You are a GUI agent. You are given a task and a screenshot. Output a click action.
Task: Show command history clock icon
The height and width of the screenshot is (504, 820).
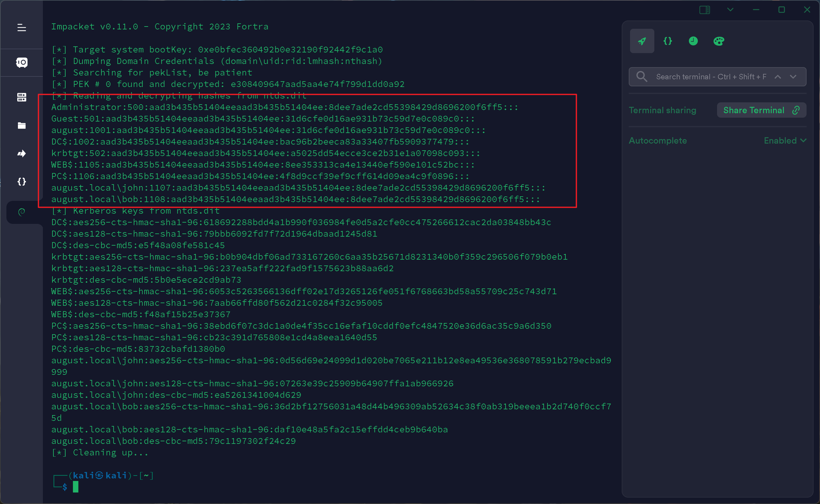click(x=693, y=41)
